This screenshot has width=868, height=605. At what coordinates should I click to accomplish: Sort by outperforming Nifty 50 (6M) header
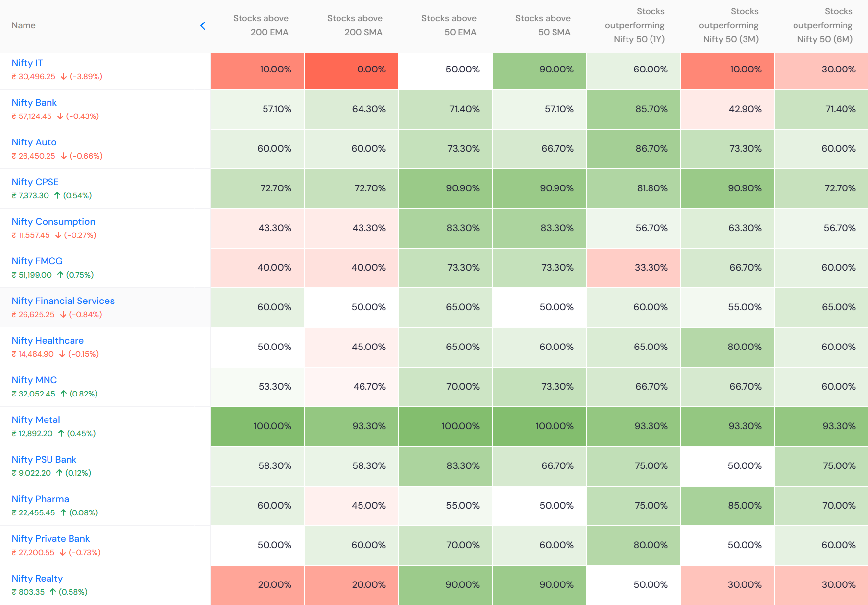click(823, 25)
